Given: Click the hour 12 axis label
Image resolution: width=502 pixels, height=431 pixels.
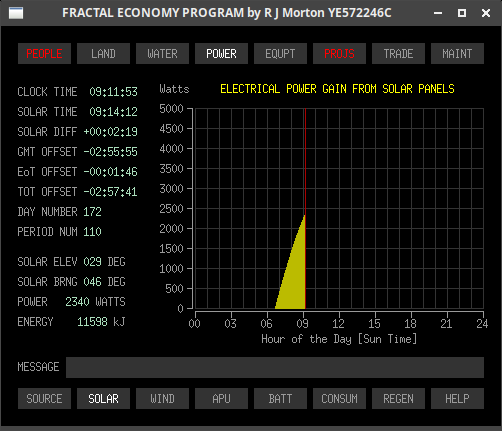Looking at the screenshot, I should 338,323.
